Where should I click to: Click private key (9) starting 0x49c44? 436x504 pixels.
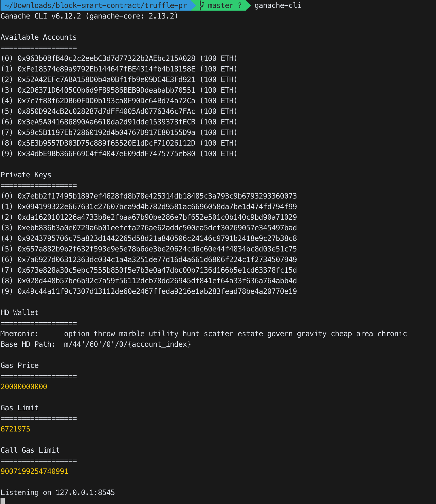157,291
